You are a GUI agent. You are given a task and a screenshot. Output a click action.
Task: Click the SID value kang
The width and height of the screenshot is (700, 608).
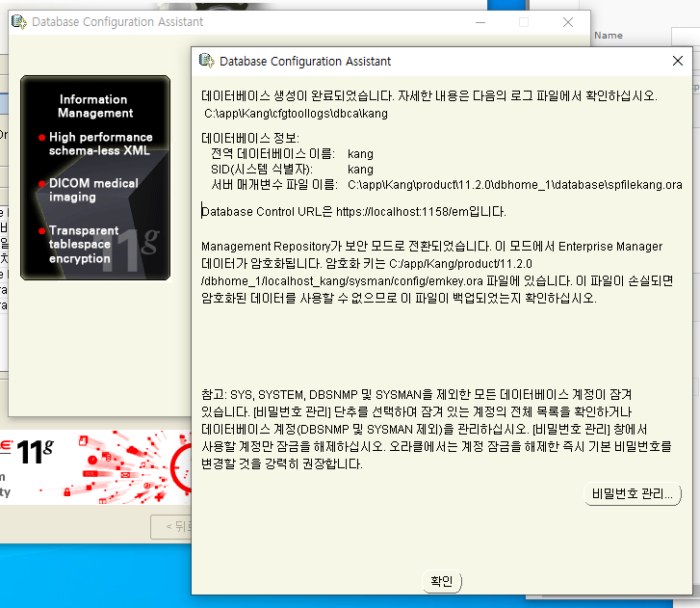pos(360,170)
